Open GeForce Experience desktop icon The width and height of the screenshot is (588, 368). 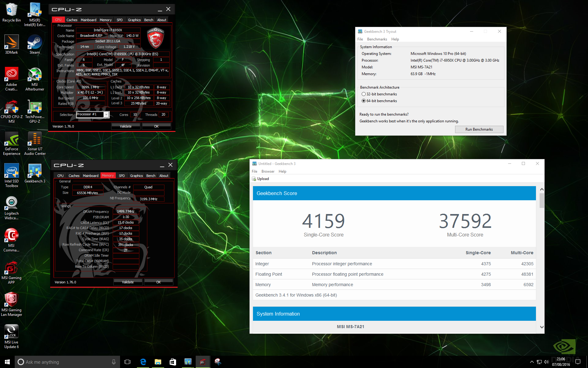[11, 143]
